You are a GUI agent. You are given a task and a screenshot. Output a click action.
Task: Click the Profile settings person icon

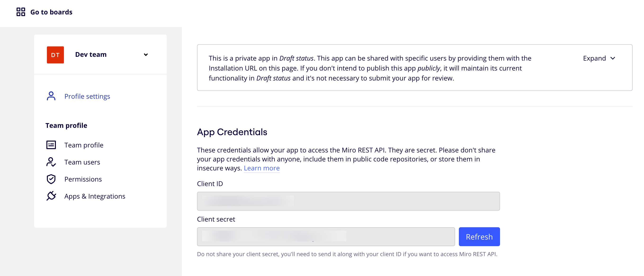click(x=51, y=96)
